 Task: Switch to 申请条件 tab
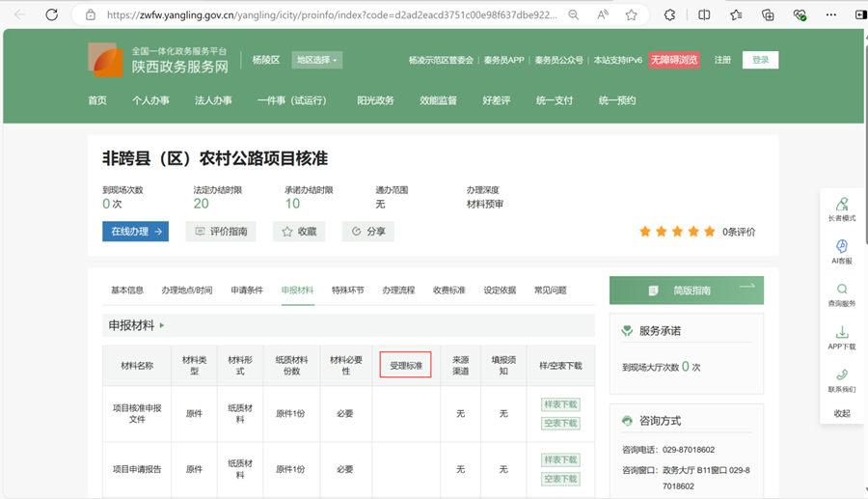[x=247, y=291]
